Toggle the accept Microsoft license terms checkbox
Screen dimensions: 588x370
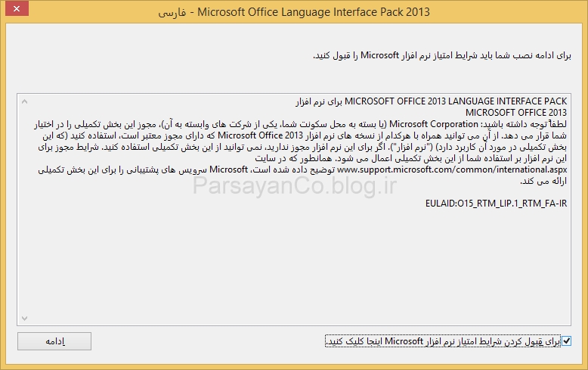[567, 341]
